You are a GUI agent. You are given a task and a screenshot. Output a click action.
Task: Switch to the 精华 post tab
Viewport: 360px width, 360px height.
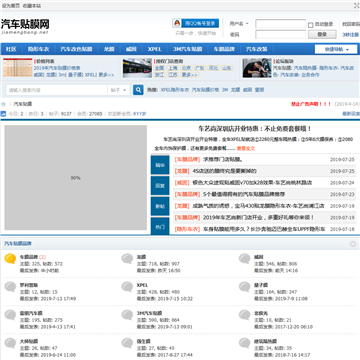point(160,165)
